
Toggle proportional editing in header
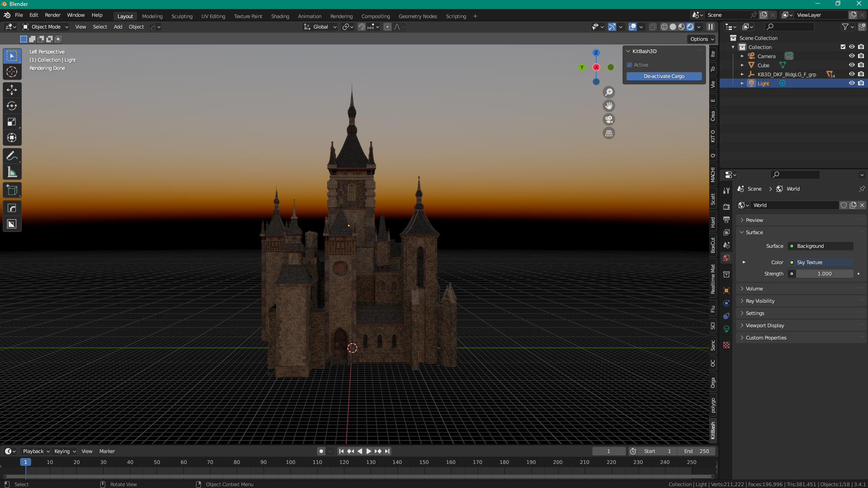(387, 27)
